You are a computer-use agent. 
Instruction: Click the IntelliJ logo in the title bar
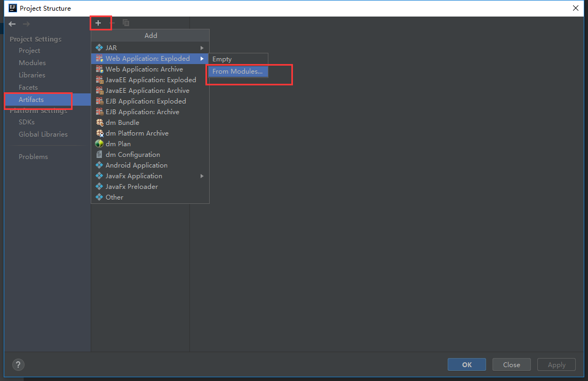pyautogui.click(x=12, y=8)
